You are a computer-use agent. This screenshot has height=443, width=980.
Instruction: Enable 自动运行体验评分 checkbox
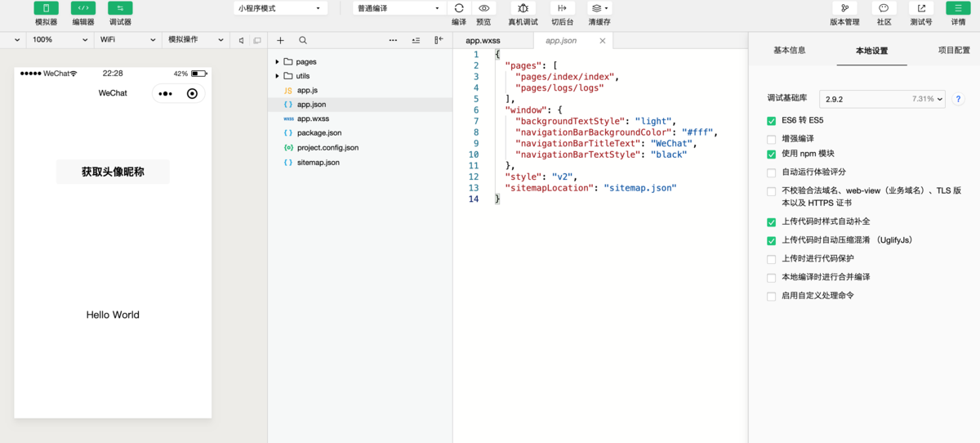click(771, 172)
